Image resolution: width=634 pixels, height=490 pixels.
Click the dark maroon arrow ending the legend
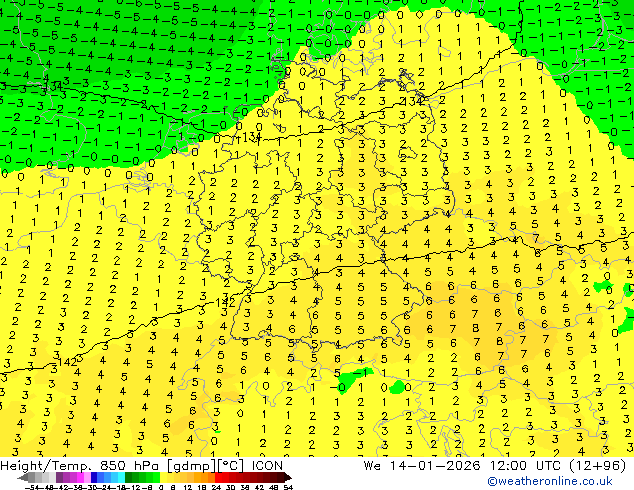[288, 477]
